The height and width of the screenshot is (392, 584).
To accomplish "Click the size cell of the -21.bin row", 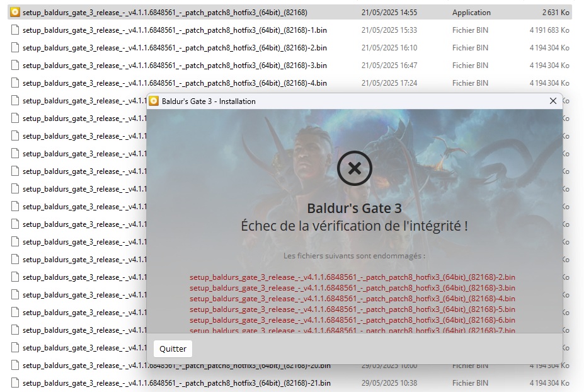I will 549,383.
